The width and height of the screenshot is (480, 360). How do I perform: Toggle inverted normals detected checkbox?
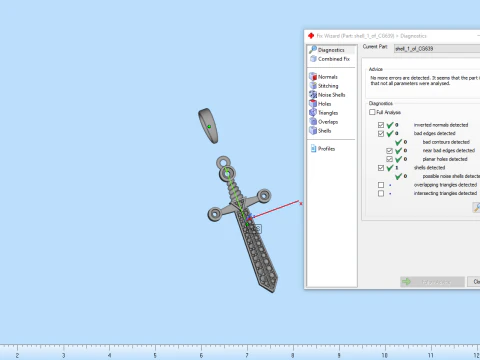pos(381,125)
